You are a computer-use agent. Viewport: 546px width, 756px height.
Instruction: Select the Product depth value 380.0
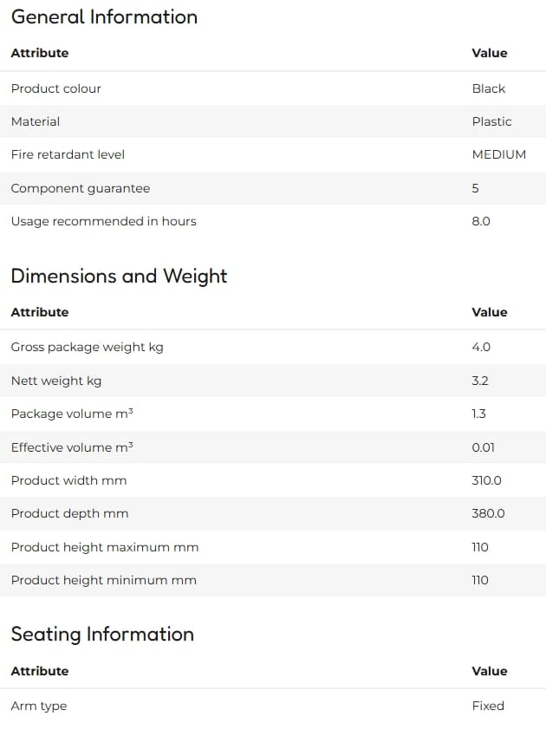click(x=488, y=513)
